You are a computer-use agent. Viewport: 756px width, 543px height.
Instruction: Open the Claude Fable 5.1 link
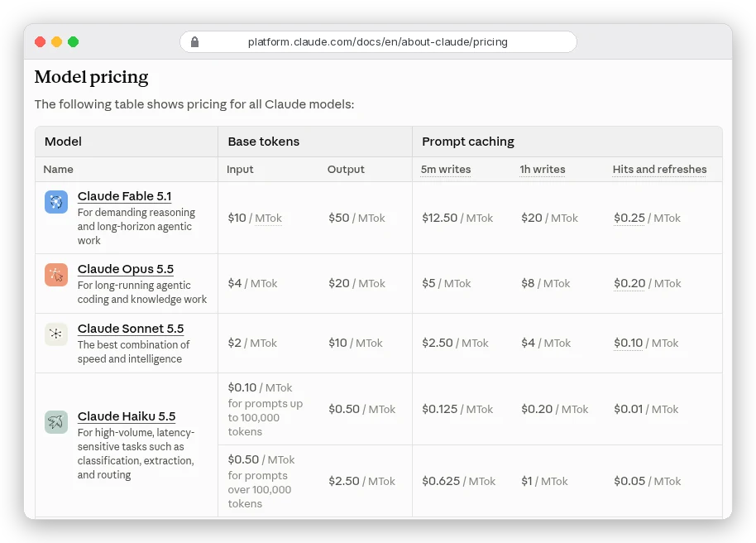pyautogui.click(x=124, y=196)
